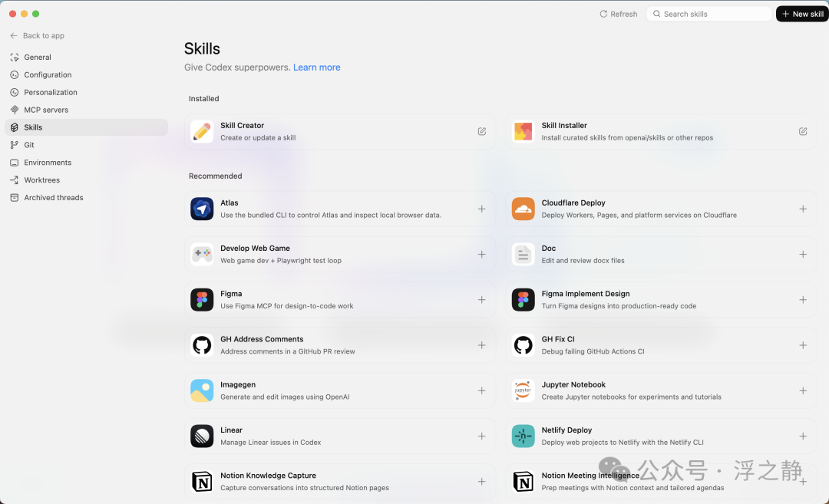This screenshot has width=829, height=504.
Task: Click the Netlify logo icon
Action: point(523,436)
